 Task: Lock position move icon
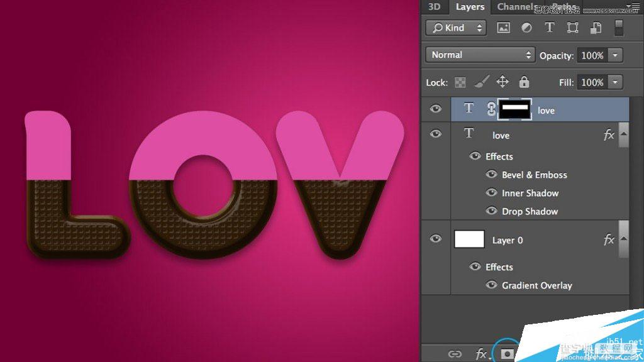pos(502,82)
